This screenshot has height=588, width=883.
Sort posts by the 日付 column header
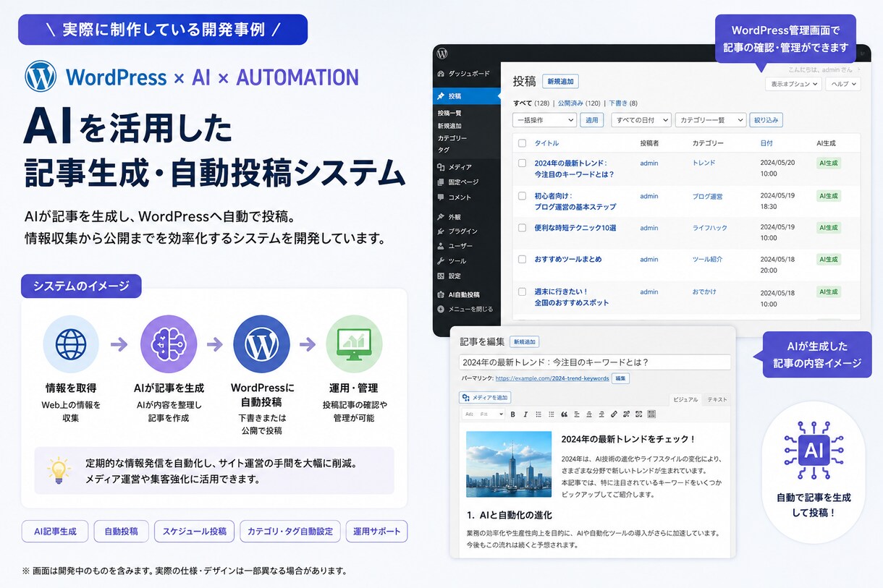[x=766, y=143]
